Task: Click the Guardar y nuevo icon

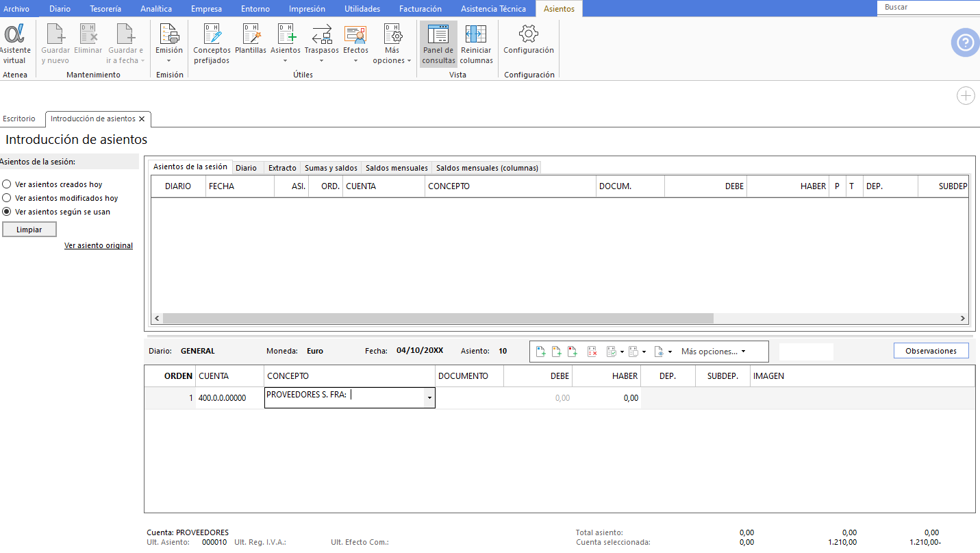Action: click(x=55, y=44)
